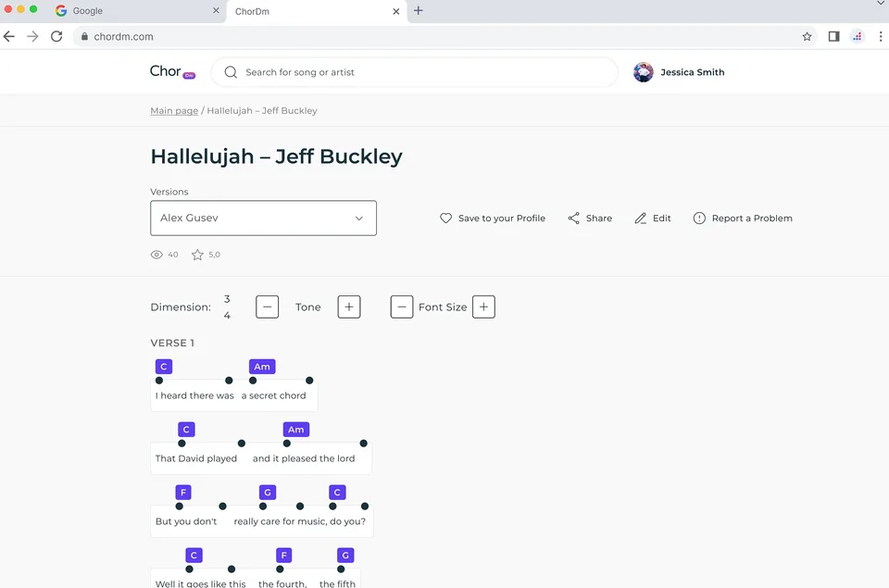The image size is (889, 588).
Task: Open browser side panel icon
Action: pos(833,36)
